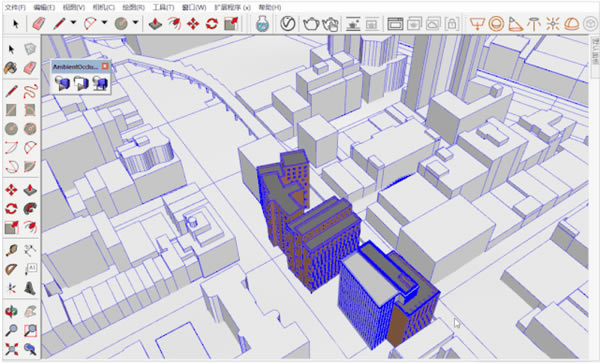Screen dimensions: 600x363
Task: Expand the Circle shape dropdown arrow in top toolbar
Action: tap(135, 23)
